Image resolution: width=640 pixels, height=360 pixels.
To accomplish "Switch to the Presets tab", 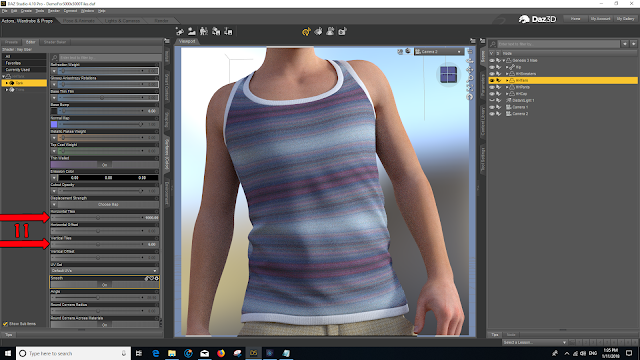I will 11,42.
